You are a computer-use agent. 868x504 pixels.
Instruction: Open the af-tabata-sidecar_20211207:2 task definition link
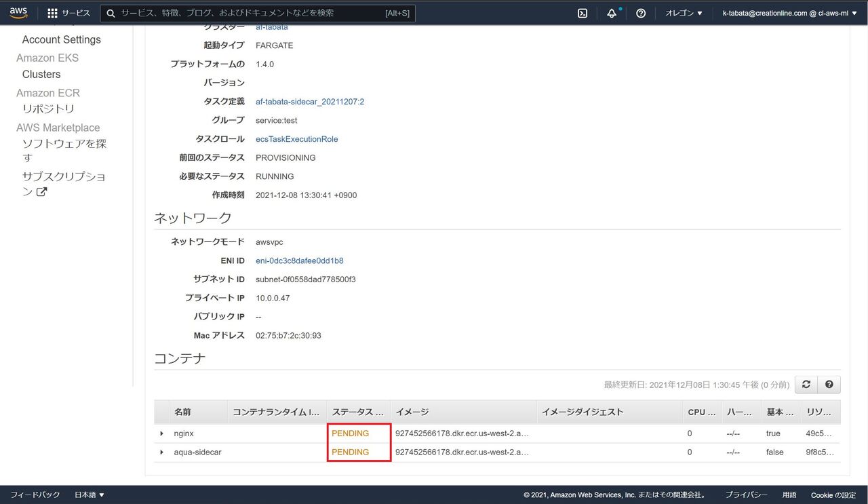coord(310,102)
